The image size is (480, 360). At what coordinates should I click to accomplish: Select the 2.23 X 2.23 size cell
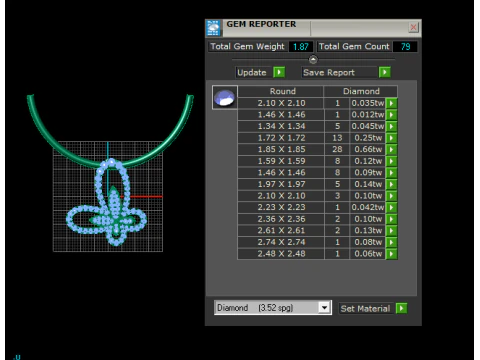point(281,207)
